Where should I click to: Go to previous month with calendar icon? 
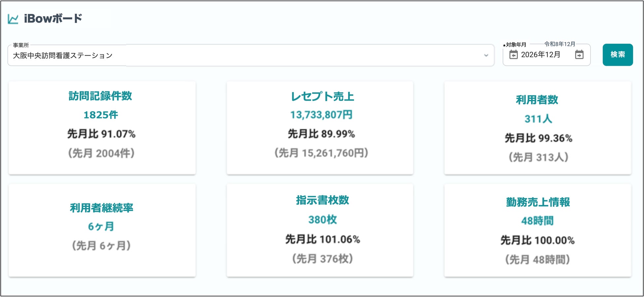(513, 55)
